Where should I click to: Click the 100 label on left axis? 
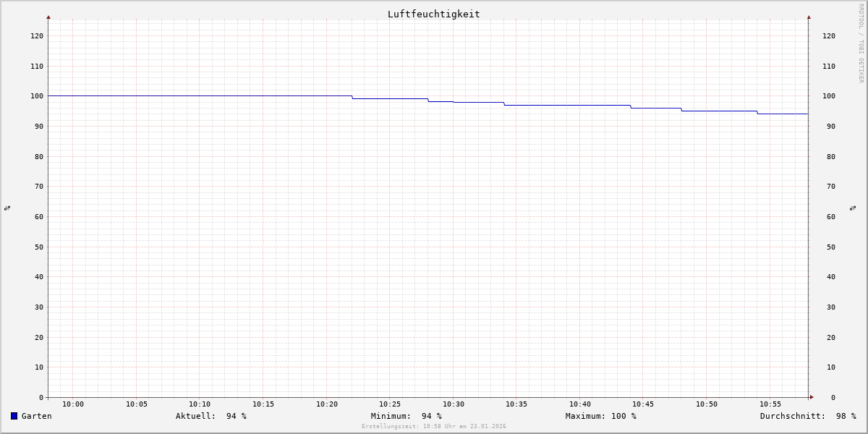click(x=37, y=96)
